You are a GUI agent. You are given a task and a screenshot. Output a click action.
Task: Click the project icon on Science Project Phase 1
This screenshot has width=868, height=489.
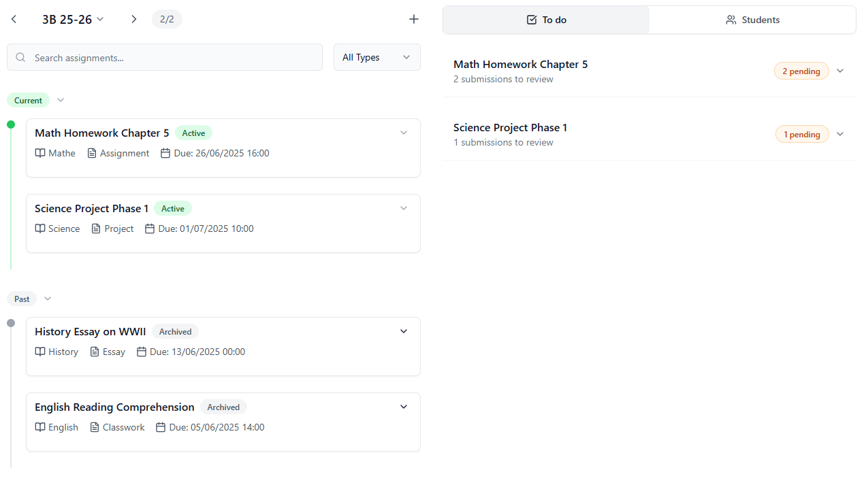(95, 229)
